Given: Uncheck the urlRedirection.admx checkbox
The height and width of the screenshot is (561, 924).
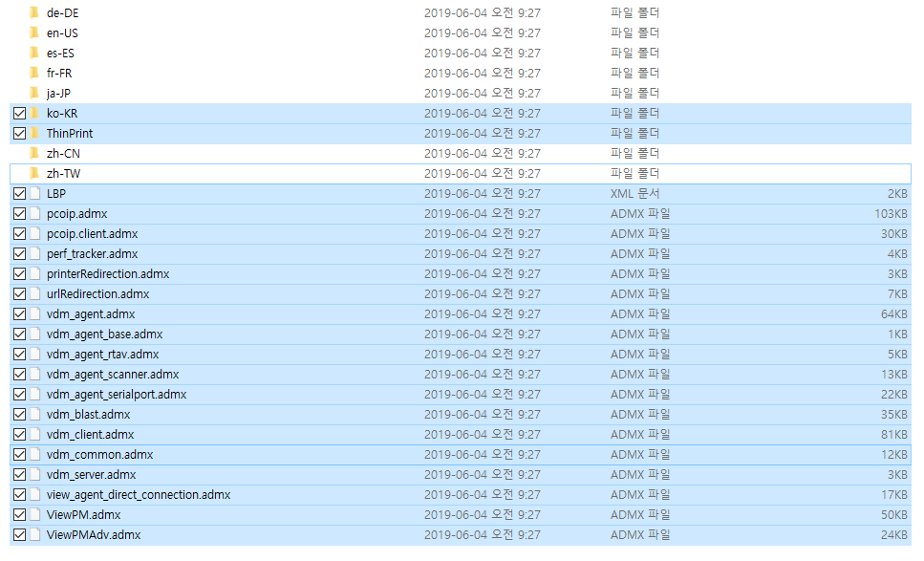Looking at the screenshot, I should (19, 293).
